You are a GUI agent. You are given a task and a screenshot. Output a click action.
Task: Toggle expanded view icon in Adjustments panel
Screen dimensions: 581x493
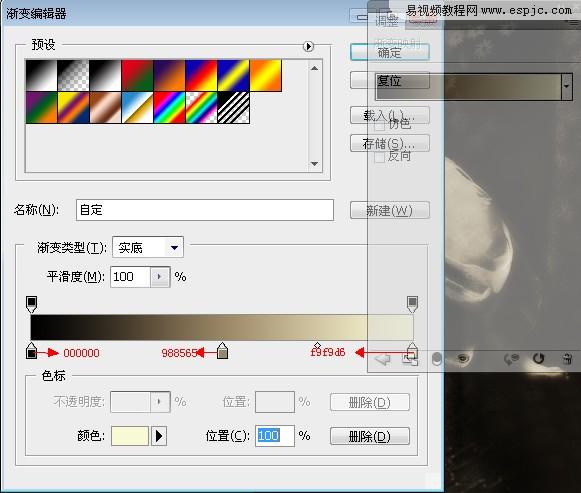(x=410, y=359)
